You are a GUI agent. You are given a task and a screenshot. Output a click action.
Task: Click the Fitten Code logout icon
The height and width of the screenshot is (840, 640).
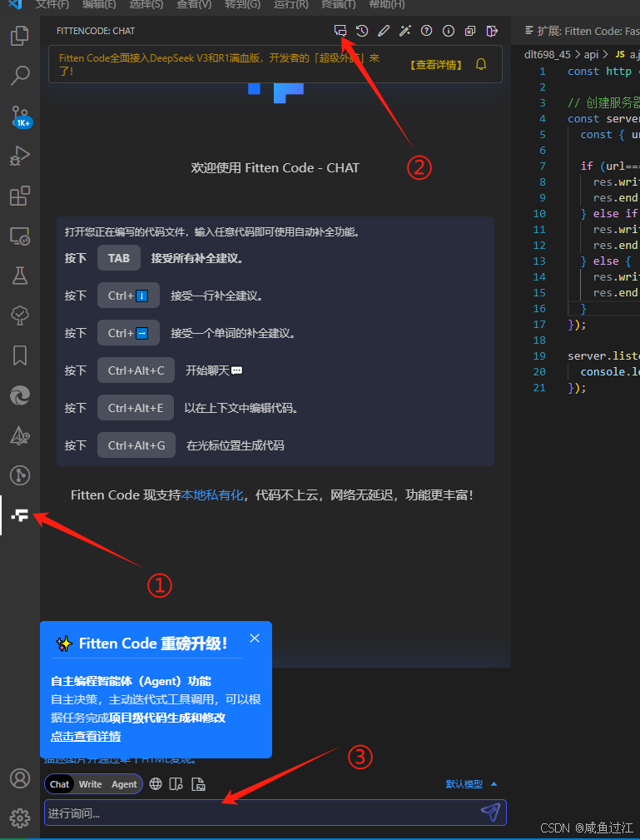[x=492, y=31]
